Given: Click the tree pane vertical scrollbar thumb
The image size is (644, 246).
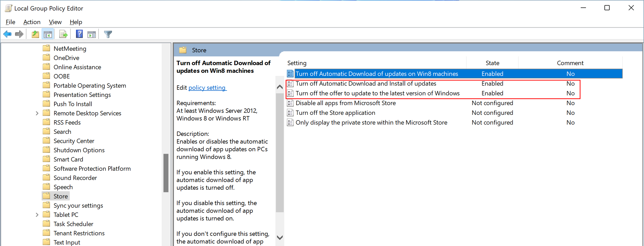Looking at the screenshot, I should [x=166, y=173].
